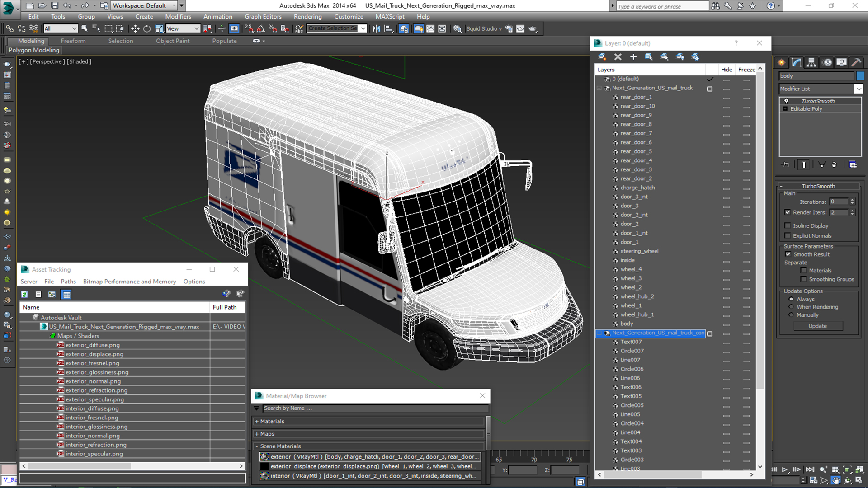Open the Hierarchy command panel tab
Viewport: 868px width, 488px height.
[811, 62]
